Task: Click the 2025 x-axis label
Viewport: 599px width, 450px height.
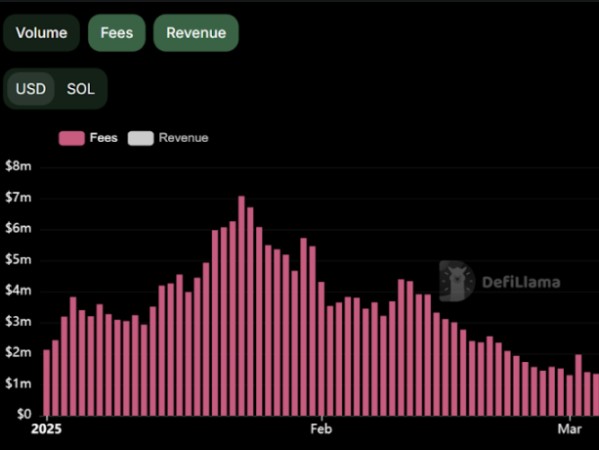Action: (x=46, y=429)
